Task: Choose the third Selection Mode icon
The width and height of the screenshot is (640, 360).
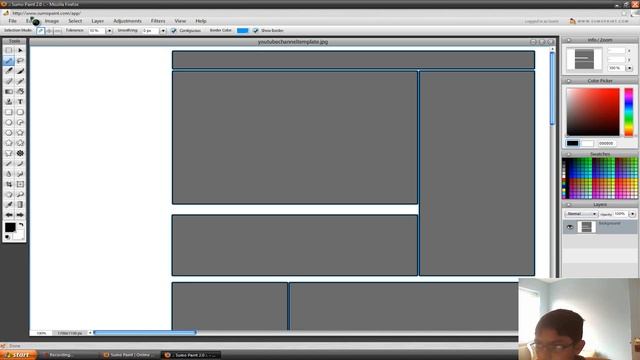Action: point(58,31)
